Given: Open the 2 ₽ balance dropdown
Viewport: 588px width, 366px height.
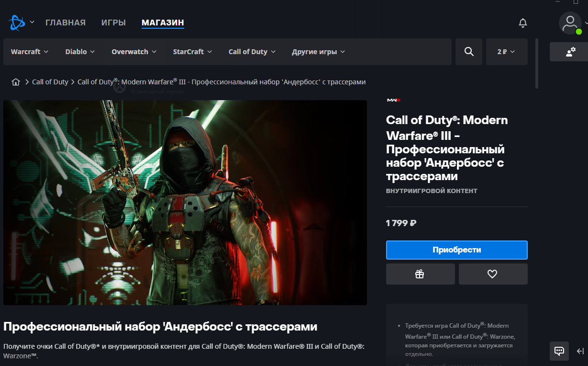Looking at the screenshot, I should point(507,52).
